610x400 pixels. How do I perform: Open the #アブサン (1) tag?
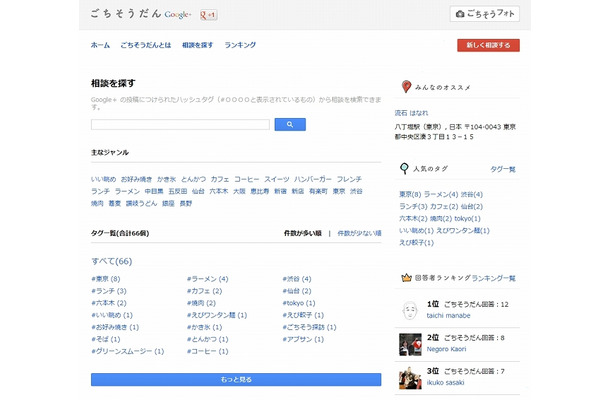[x=303, y=339]
